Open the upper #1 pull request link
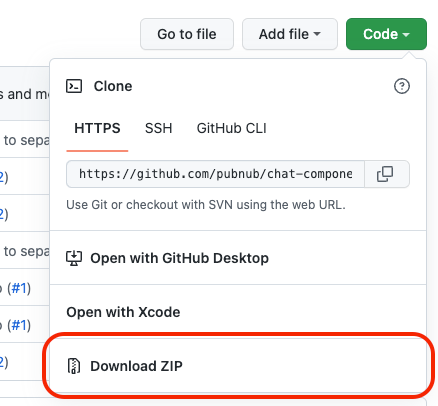Screen dimensions: 438x406 coord(19,288)
